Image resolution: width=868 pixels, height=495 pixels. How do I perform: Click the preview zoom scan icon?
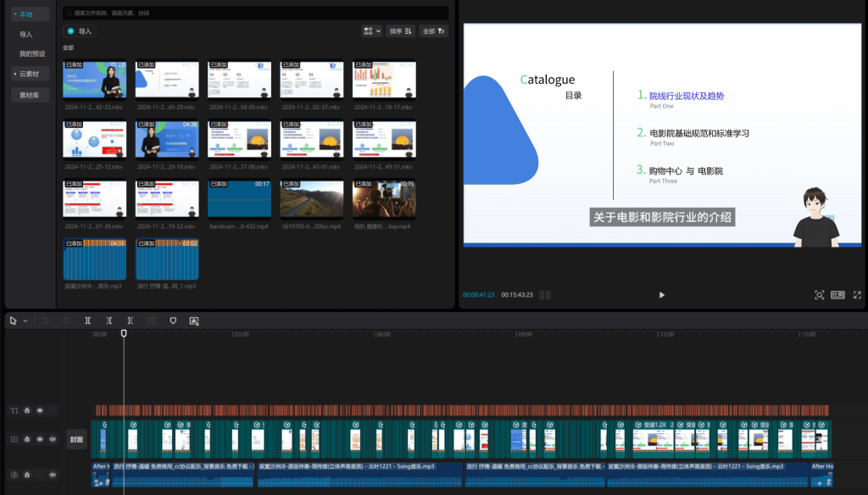(820, 295)
